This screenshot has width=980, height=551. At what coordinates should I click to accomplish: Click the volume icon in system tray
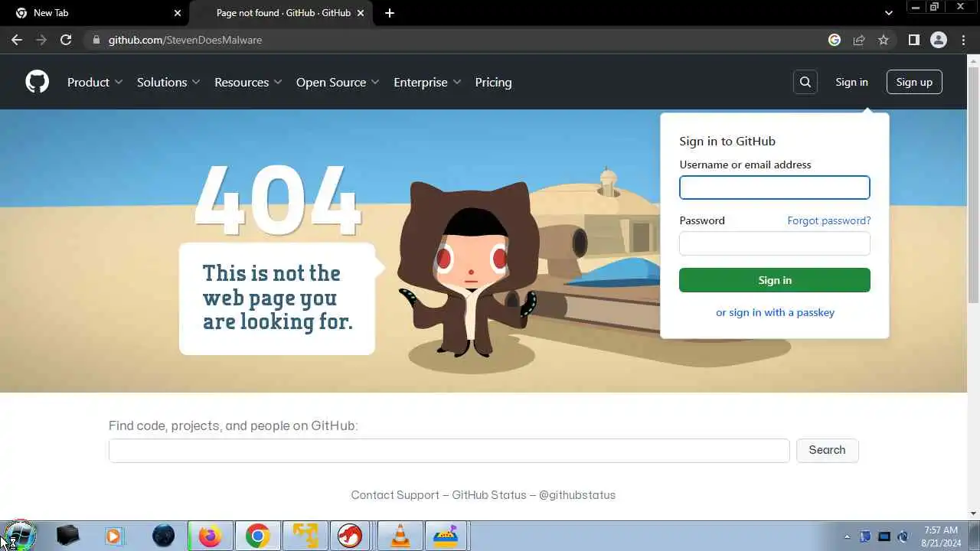[903, 536]
